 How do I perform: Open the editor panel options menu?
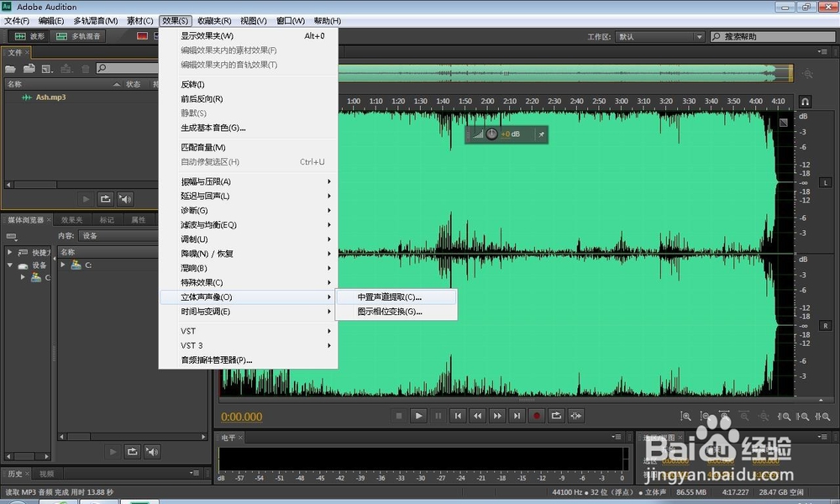822,52
